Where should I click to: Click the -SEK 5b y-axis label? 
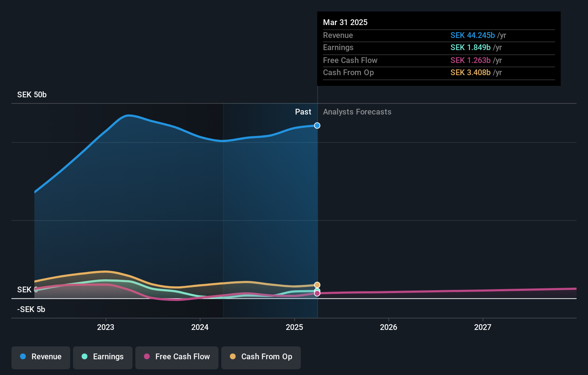point(31,310)
